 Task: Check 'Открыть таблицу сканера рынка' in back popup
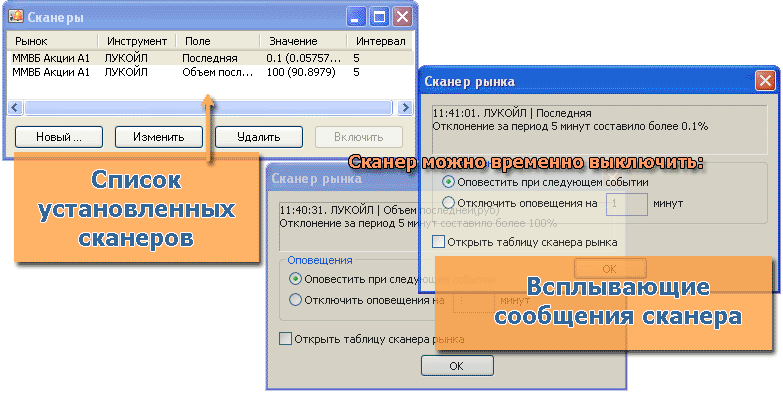coord(285,339)
